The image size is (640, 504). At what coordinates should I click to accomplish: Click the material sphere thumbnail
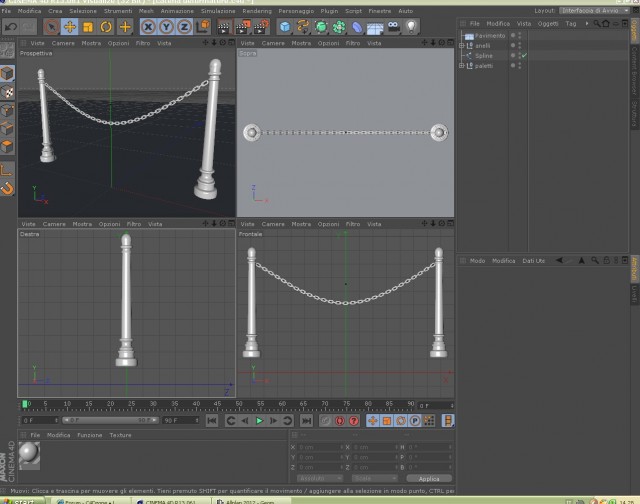click(29, 453)
